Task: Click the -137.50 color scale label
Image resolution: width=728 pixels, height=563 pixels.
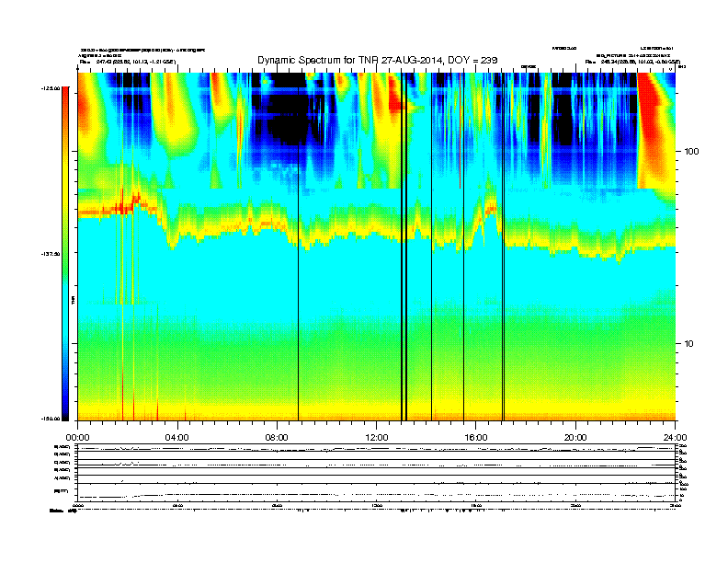Action: 51,254
